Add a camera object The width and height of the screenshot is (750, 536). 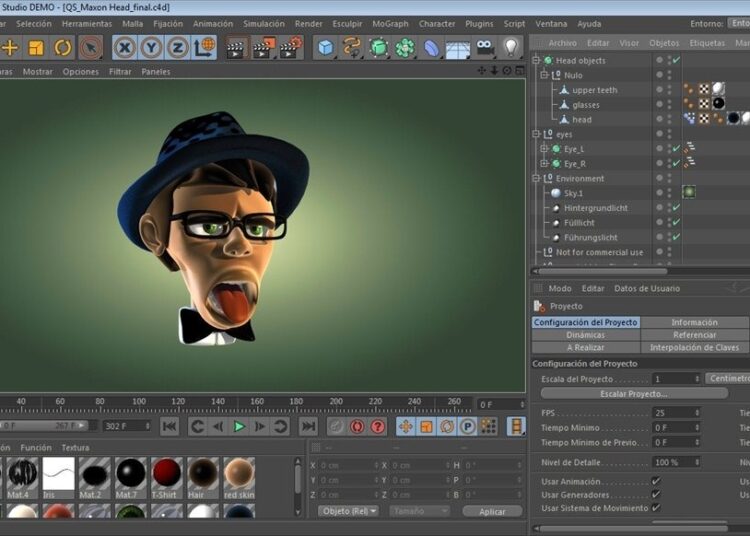pos(485,48)
